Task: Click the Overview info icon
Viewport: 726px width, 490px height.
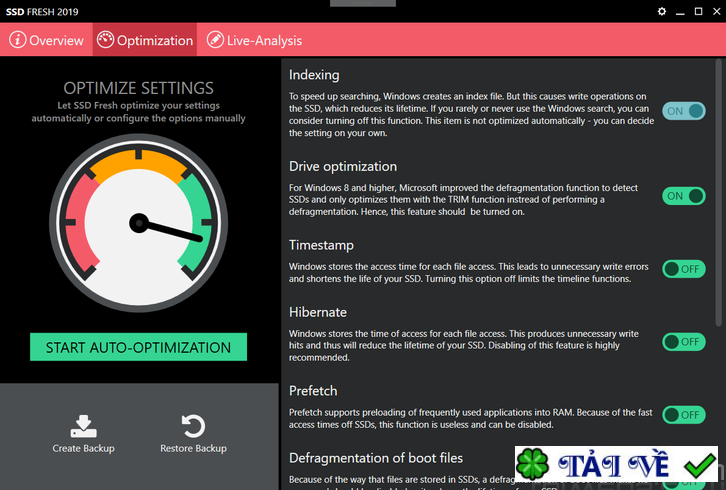Action: pos(18,40)
